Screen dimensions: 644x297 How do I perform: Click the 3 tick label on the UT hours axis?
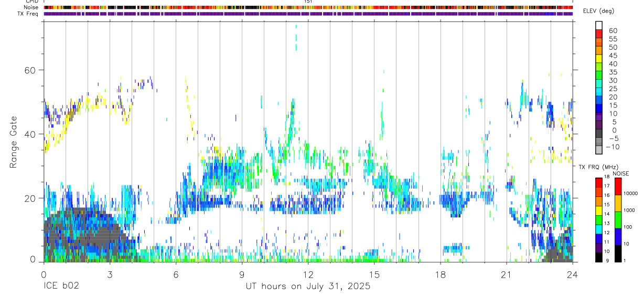coord(110,274)
